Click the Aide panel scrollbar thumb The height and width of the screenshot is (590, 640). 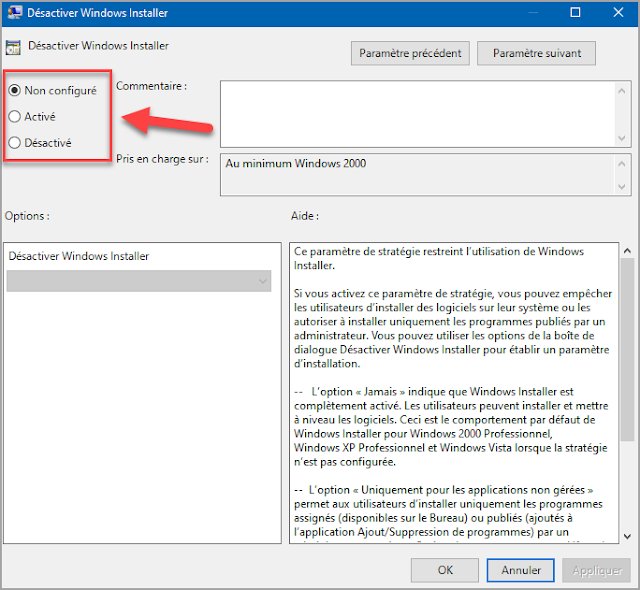627,349
